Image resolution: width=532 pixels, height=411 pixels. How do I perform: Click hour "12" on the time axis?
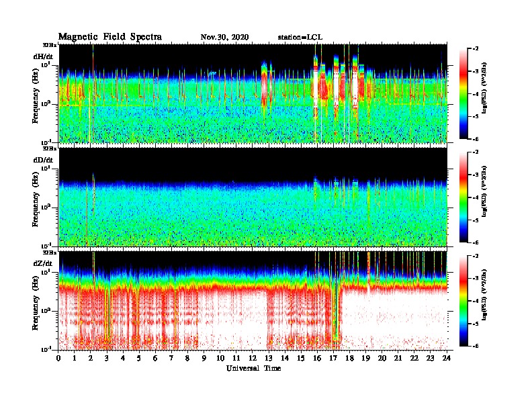pyautogui.click(x=253, y=358)
